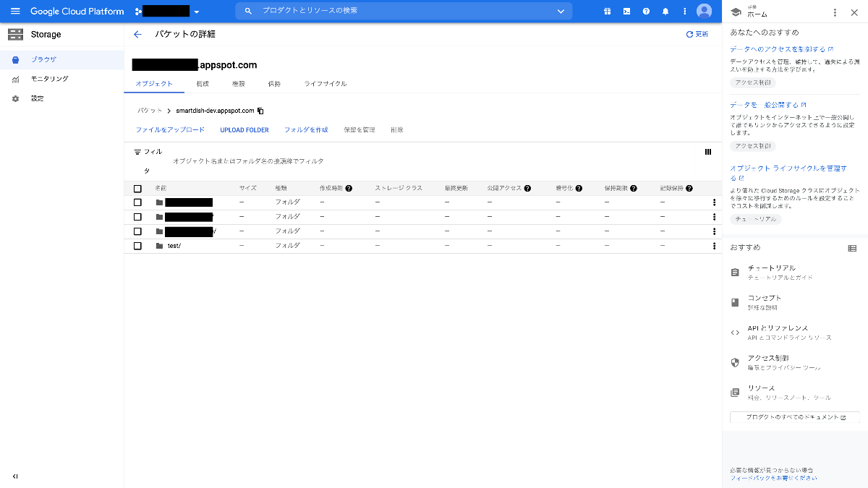Expand the project selector dropdown

point(196,12)
